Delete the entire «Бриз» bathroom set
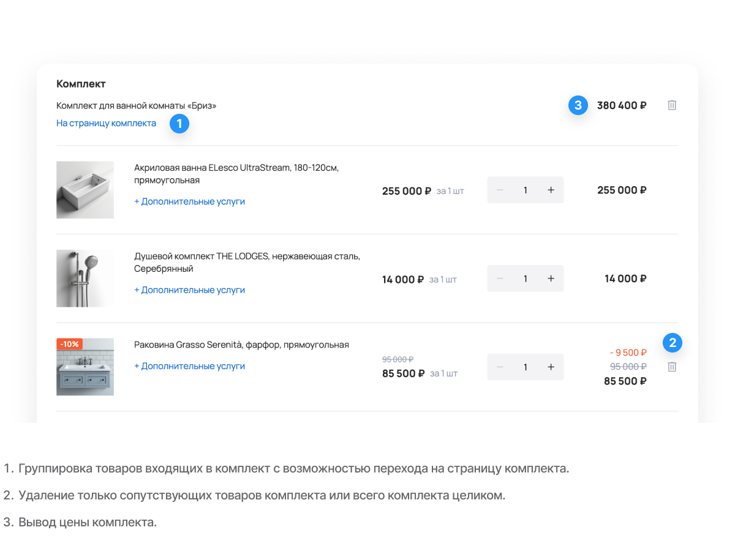 672,105
